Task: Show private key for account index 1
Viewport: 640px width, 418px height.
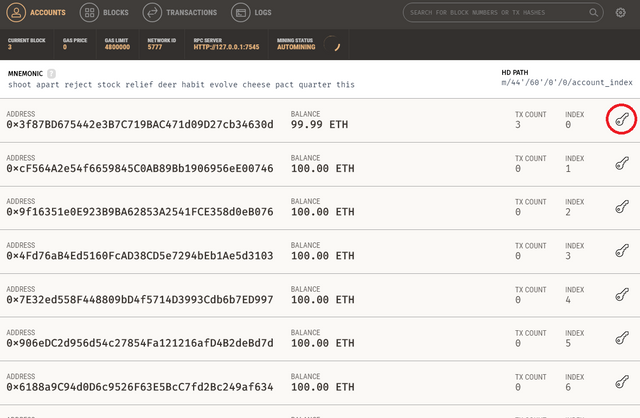Action: (622, 163)
